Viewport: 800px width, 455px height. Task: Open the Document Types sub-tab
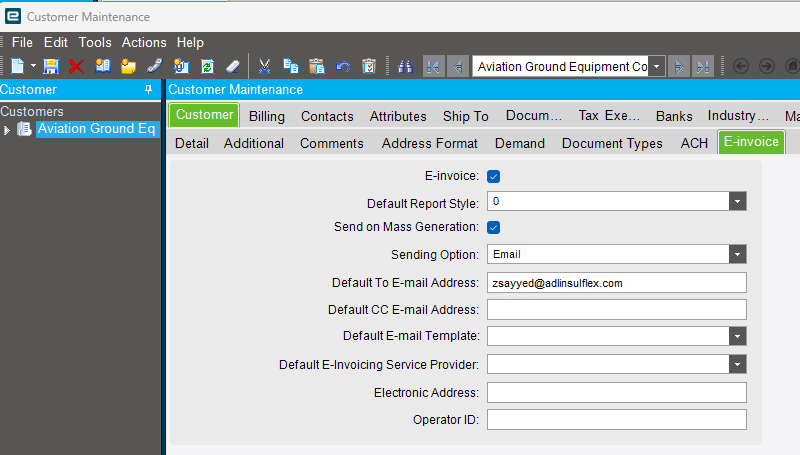point(612,143)
